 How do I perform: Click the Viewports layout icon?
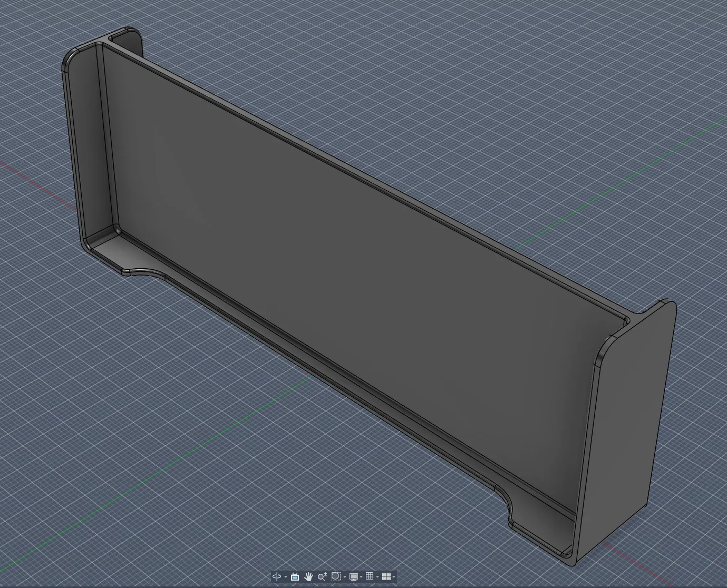click(386, 576)
